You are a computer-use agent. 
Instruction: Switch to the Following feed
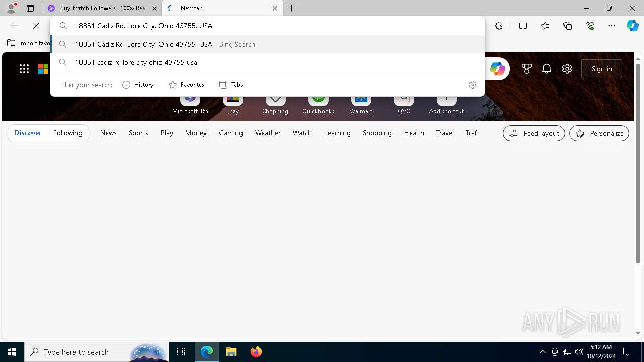[67, 133]
